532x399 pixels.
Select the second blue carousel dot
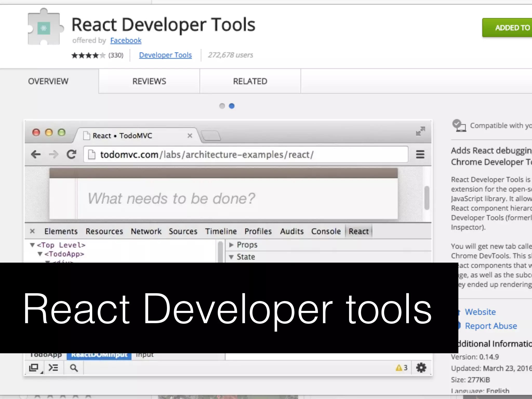coord(232,106)
